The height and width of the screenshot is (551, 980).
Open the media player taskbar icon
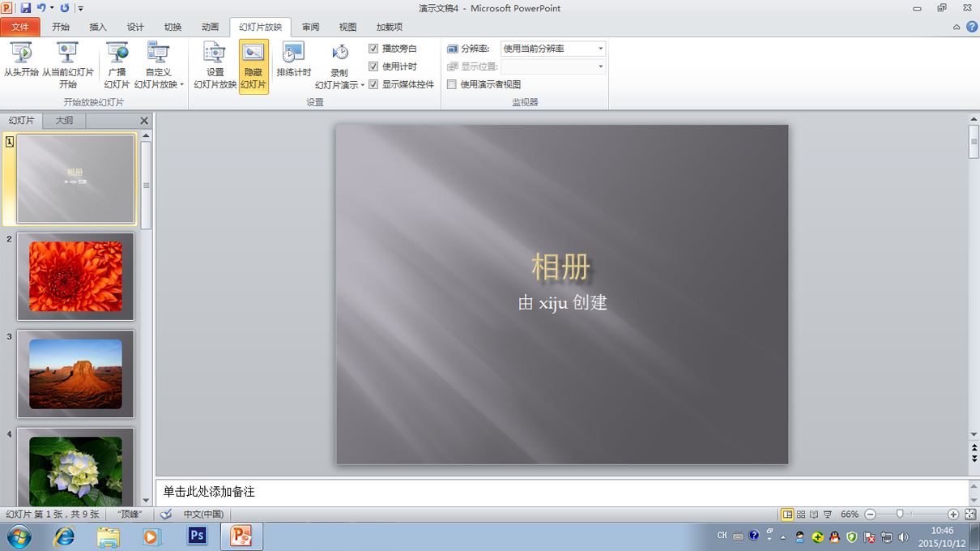[151, 536]
